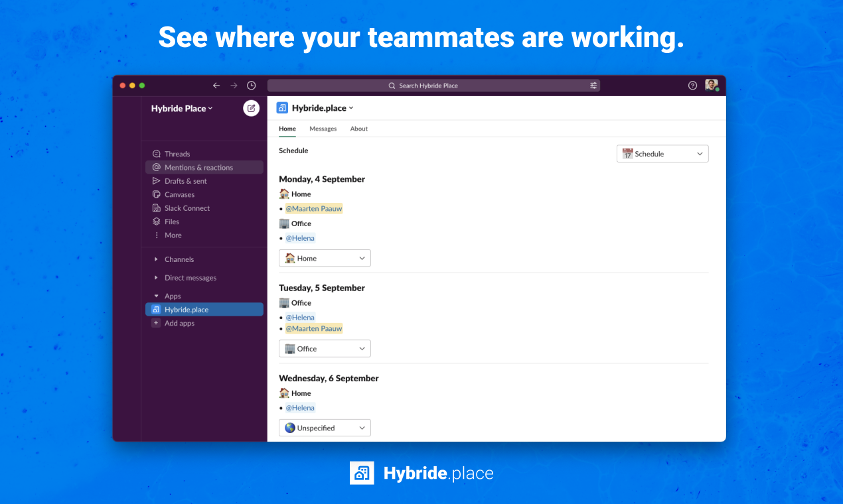843x504 pixels.
Task: Open the Hybride.place app title dropdown
Action: pyautogui.click(x=323, y=108)
